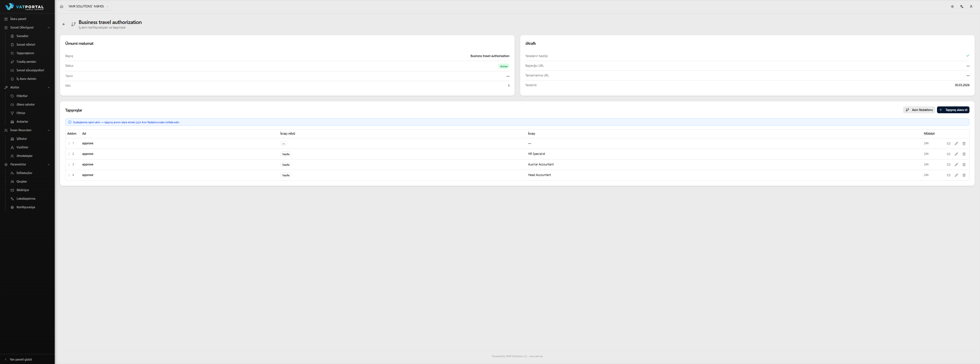Grab drag handle of step 2
Screen dimensions: 980x364
click(x=69, y=154)
